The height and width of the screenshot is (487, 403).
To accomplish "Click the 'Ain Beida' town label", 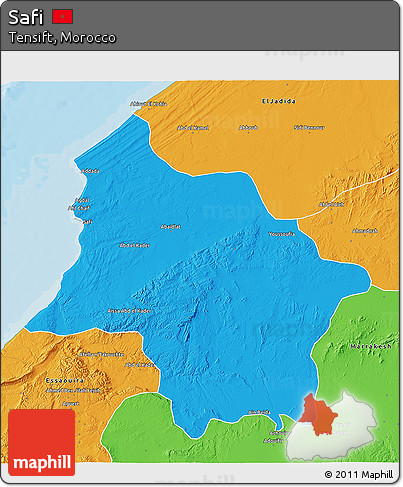I will (x=259, y=412).
